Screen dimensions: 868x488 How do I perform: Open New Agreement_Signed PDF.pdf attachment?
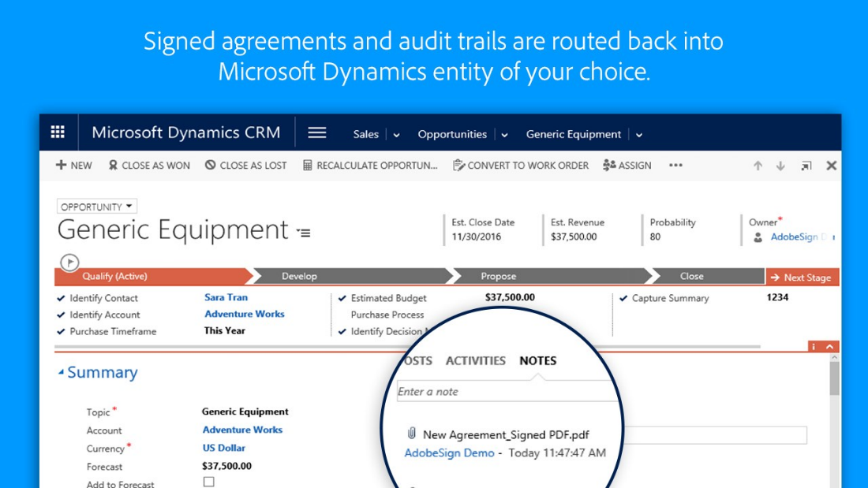point(506,434)
